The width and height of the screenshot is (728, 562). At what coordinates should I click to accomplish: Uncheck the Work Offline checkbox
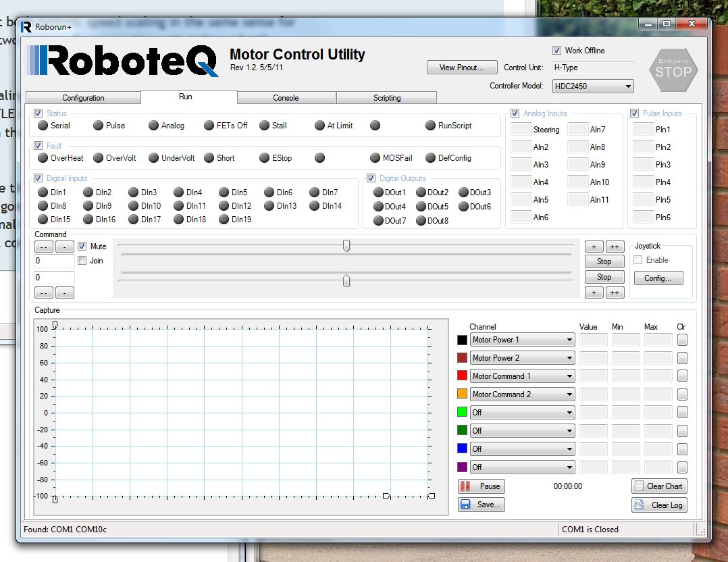[x=557, y=51]
